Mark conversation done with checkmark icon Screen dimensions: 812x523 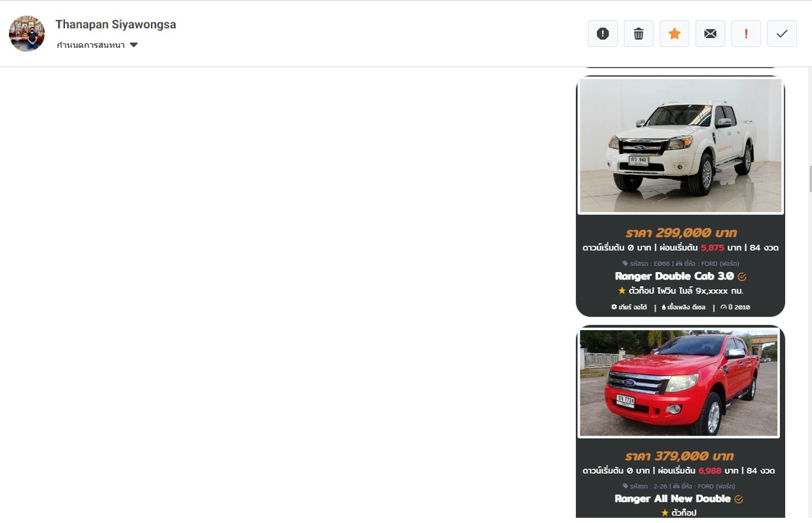[782, 34]
